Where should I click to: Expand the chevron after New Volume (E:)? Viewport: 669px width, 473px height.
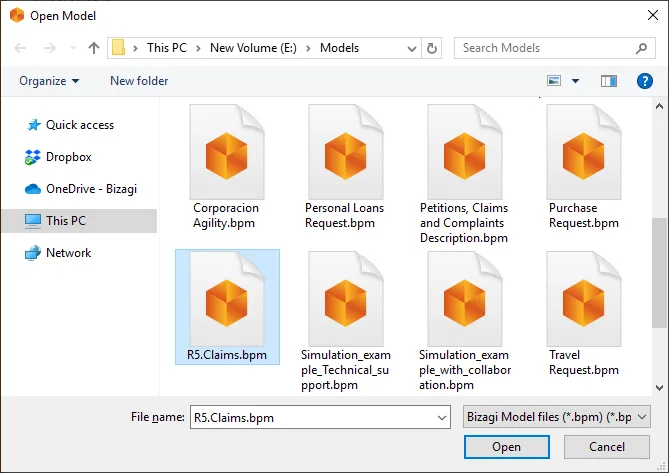(308, 48)
